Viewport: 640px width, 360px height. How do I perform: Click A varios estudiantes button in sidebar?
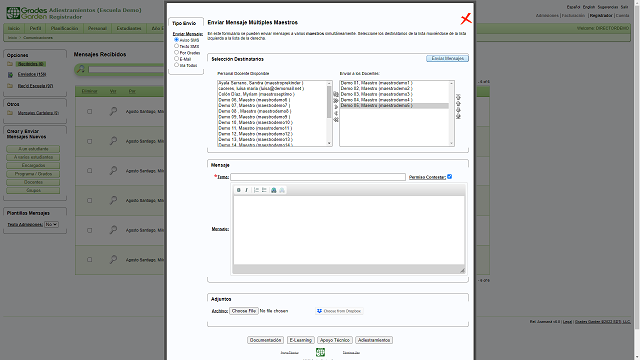pos(33,157)
